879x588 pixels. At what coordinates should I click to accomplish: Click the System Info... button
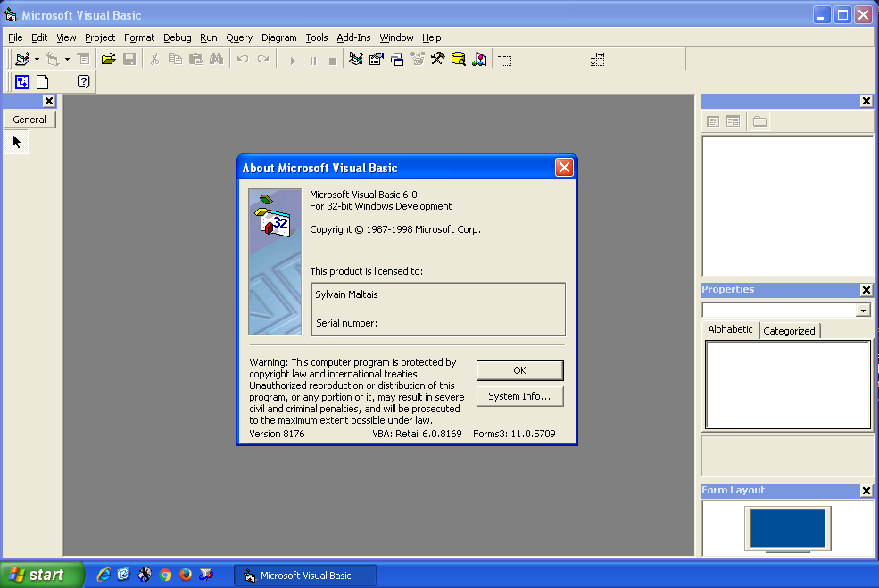point(519,396)
